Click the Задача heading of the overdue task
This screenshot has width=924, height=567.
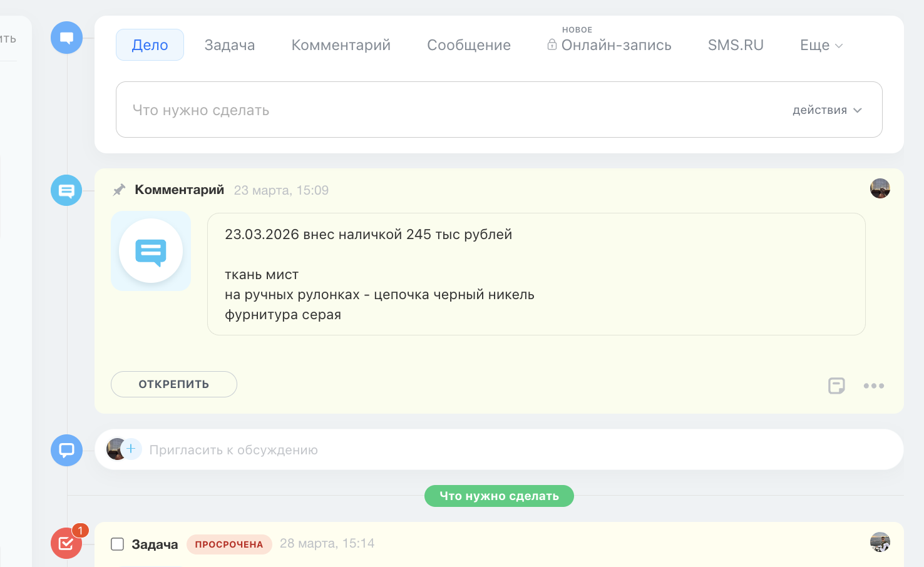coord(155,544)
